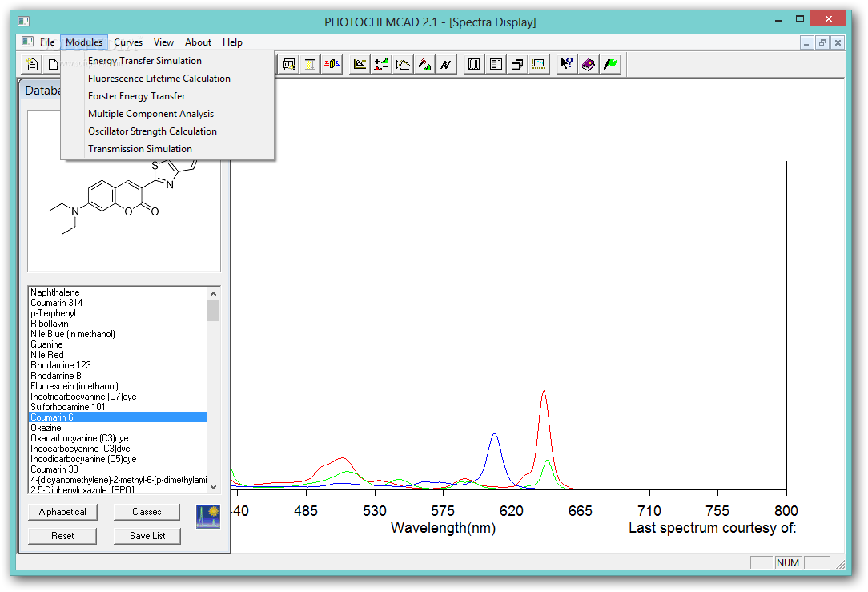868x592 pixels.
Task: Sort compounds with the Alphabetical button
Action: coord(62,512)
